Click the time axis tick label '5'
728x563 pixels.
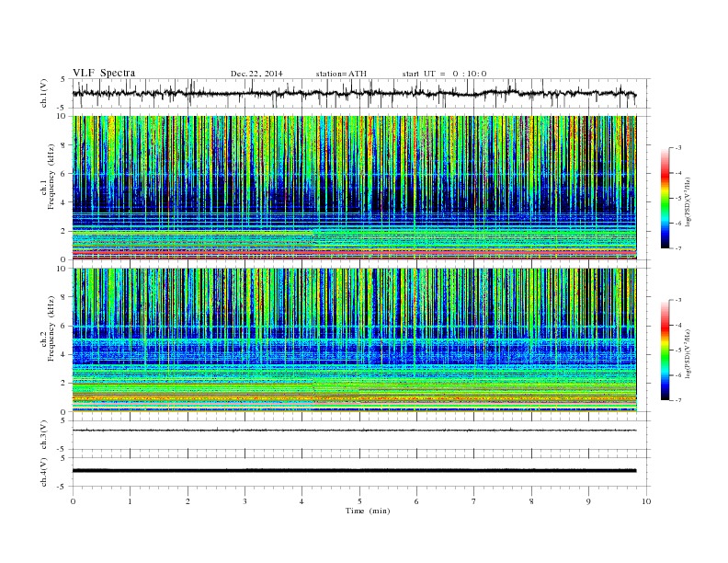[x=359, y=501]
